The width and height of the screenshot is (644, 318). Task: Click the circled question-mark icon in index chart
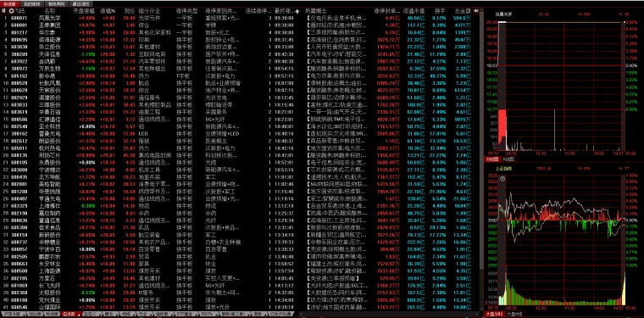click(x=502, y=179)
